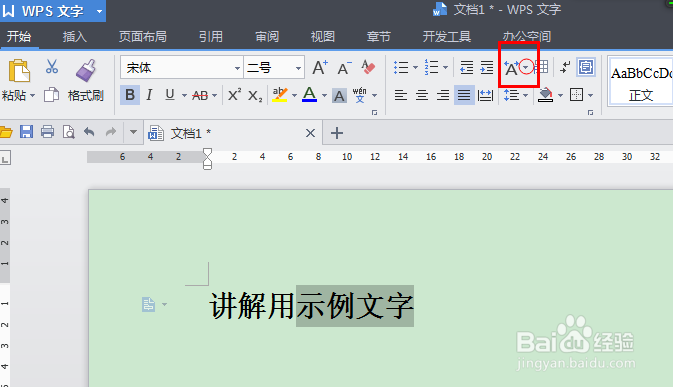
Task: Clear formatting with eraser icon
Action: [368, 67]
